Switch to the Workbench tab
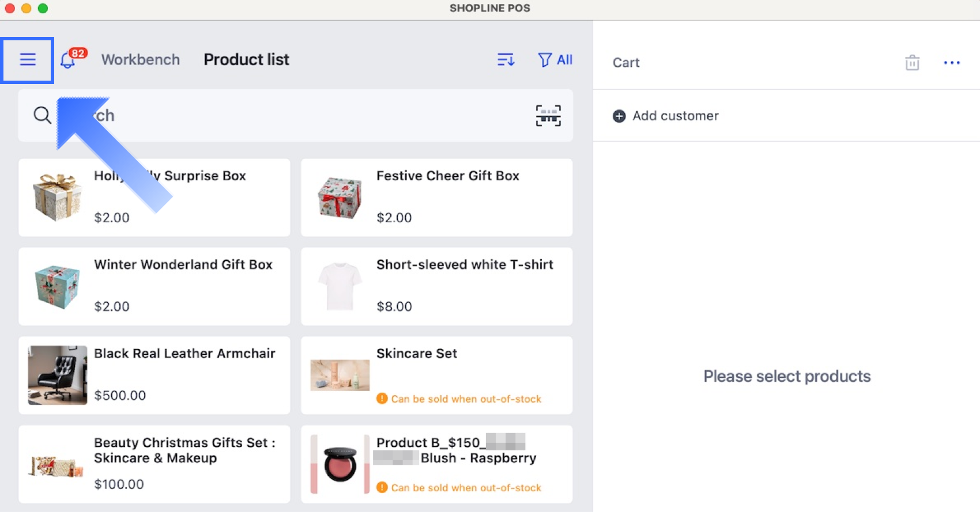This screenshot has height=512, width=980. [x=141, y=60]
